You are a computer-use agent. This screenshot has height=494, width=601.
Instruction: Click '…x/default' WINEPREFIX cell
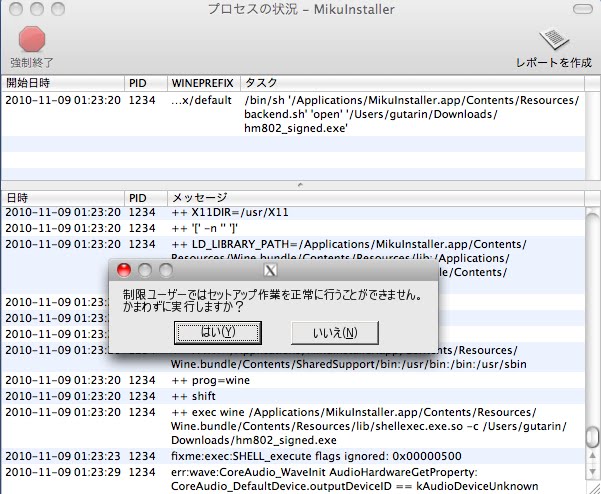(x=202, y=100)
